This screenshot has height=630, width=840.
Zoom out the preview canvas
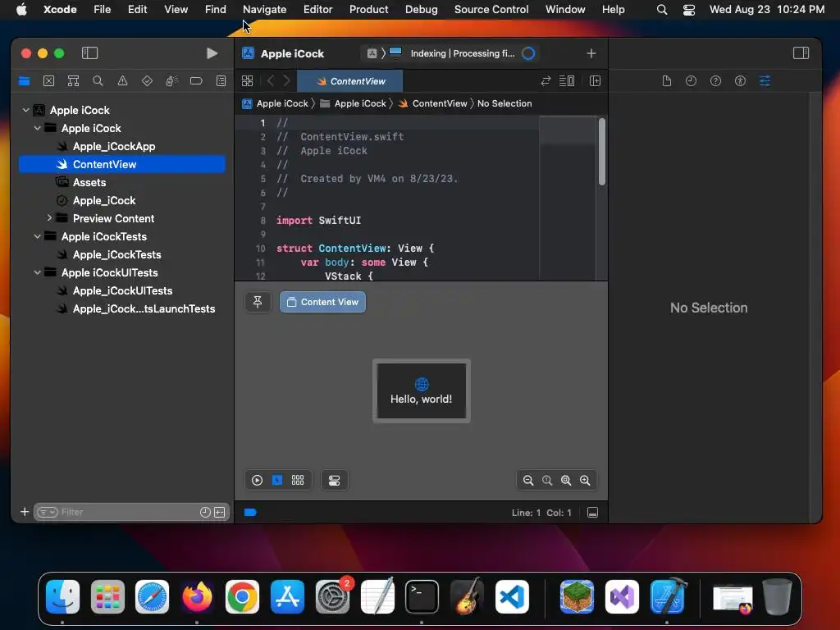(528, 481)
